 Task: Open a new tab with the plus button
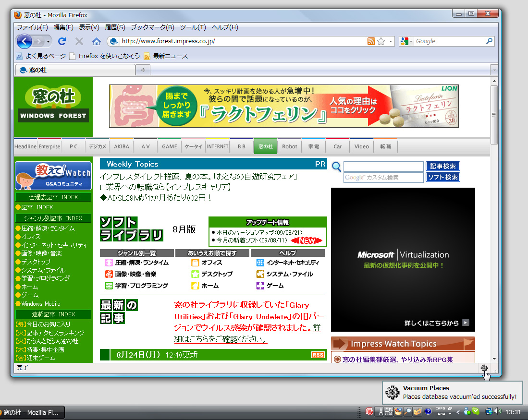[143, 70]
